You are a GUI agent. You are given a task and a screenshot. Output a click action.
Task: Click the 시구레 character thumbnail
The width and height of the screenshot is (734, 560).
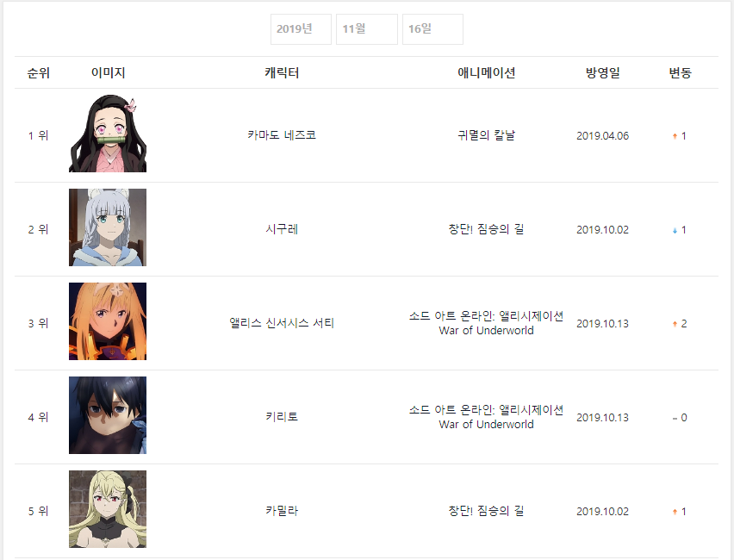tap(108, 227)
